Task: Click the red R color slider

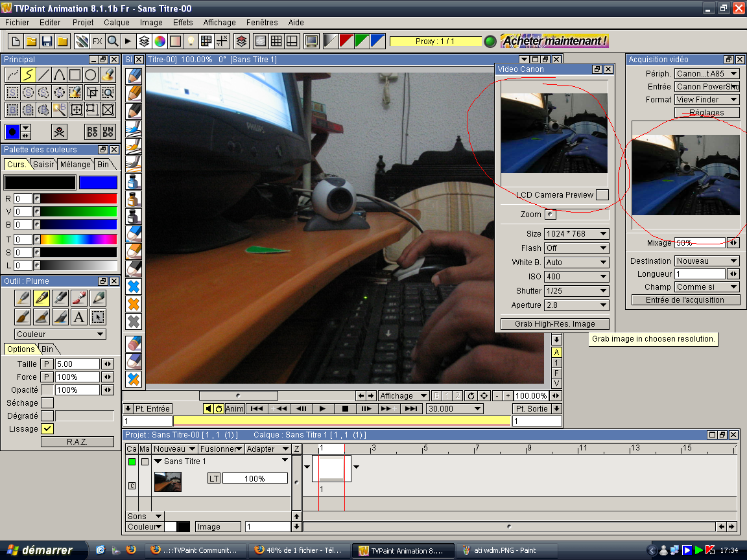Action: 76,198
